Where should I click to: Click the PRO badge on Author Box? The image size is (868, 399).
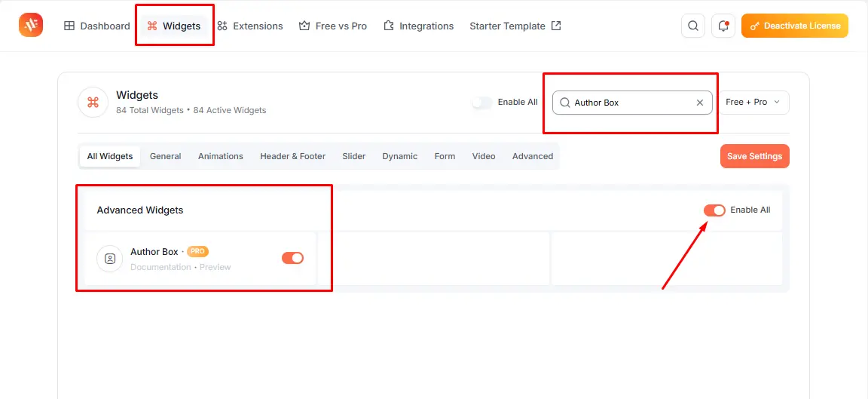click(197, 252)
